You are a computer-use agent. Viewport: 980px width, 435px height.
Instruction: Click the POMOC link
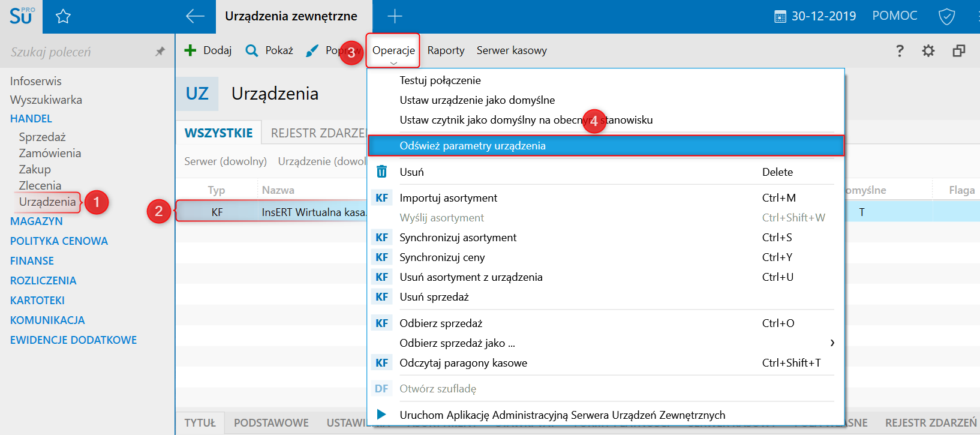tap(895, 16)
